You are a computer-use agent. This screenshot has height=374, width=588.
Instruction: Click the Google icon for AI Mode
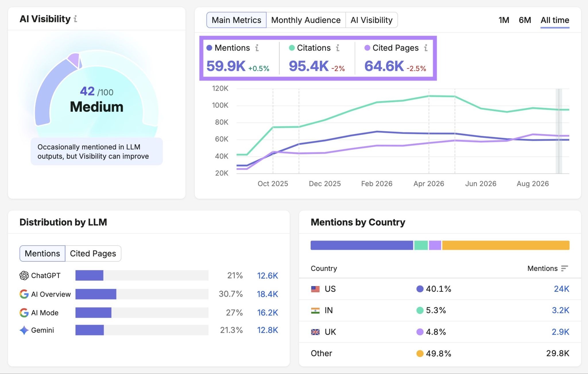click(x=24, y=313)
